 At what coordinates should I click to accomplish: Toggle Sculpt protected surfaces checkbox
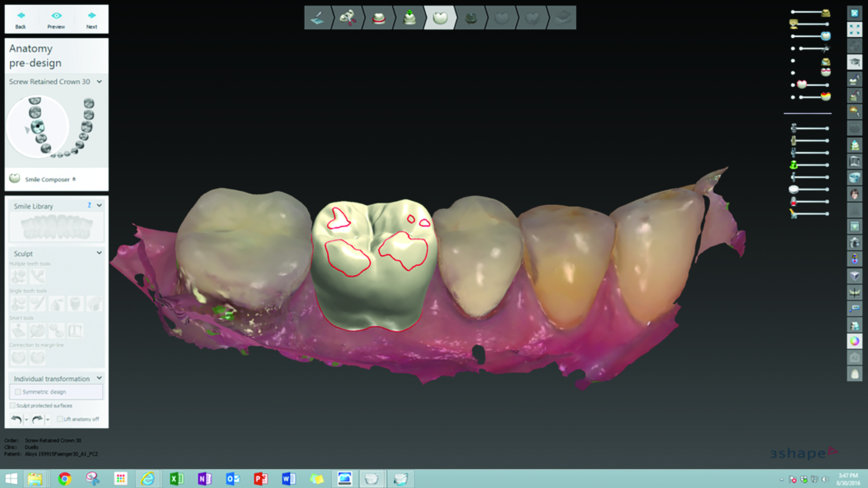13,406
